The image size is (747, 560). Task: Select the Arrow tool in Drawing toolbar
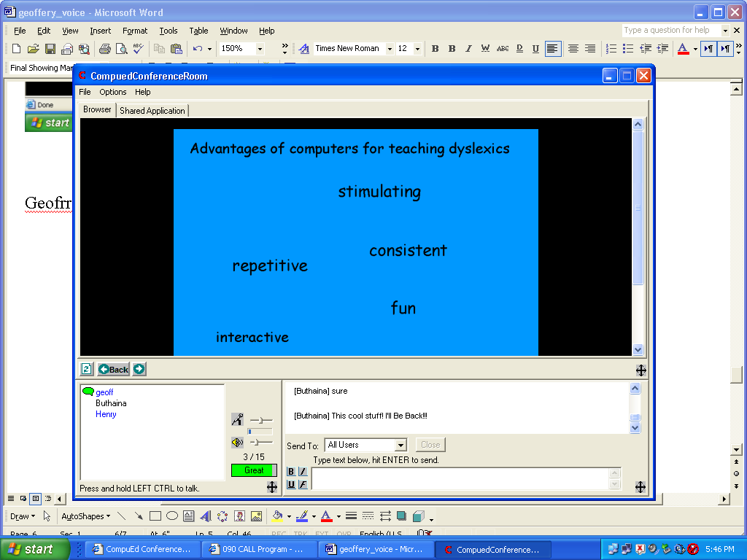pyautogui.click(x=138, y=516)
